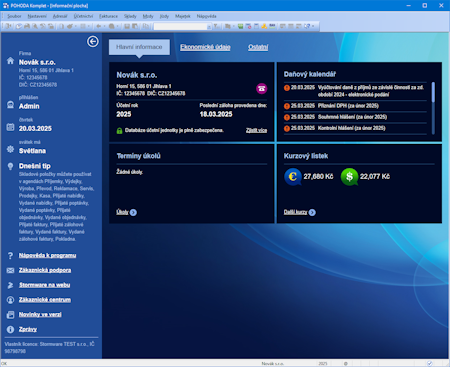Click the home icon beside Firma
This screenshot has height=367, width=450.
(10, 61)
